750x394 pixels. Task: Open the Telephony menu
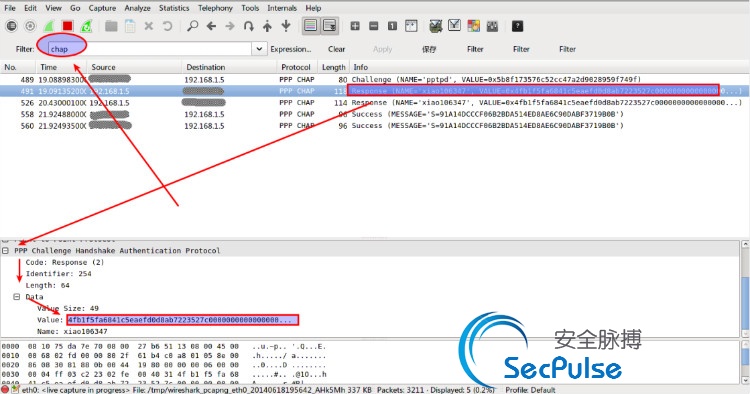coord(215,8)
